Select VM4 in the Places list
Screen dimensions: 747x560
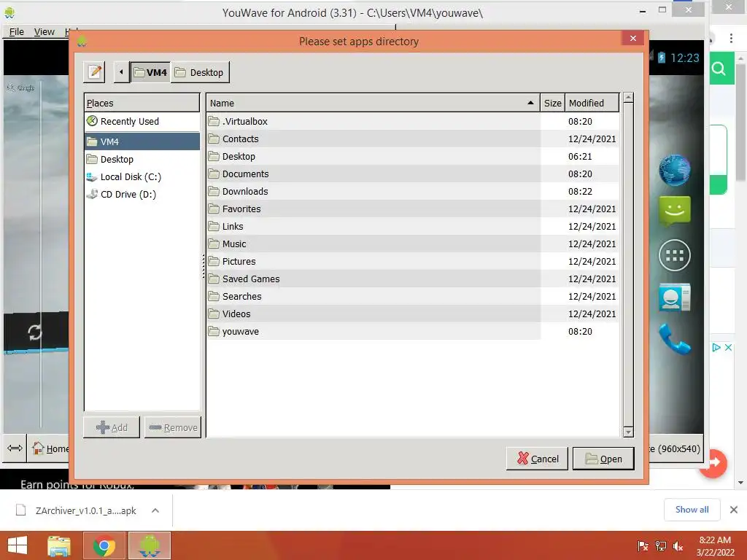[142, 141]
